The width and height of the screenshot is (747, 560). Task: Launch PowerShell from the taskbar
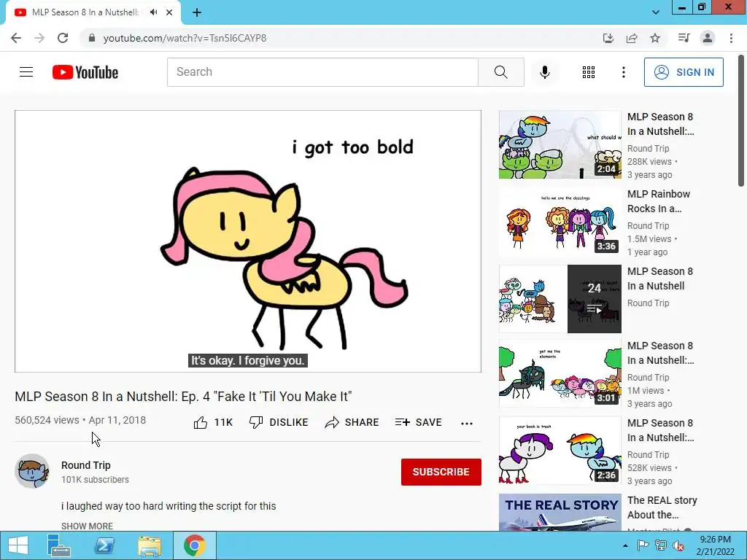104,545
